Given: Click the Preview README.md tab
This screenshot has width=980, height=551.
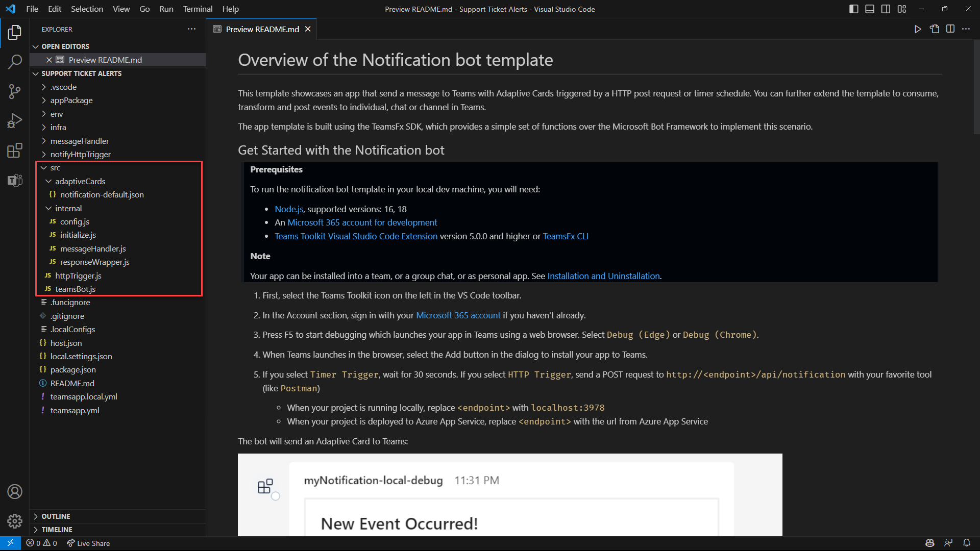Looking at the screenshot, I should click(x=258, y=28).
